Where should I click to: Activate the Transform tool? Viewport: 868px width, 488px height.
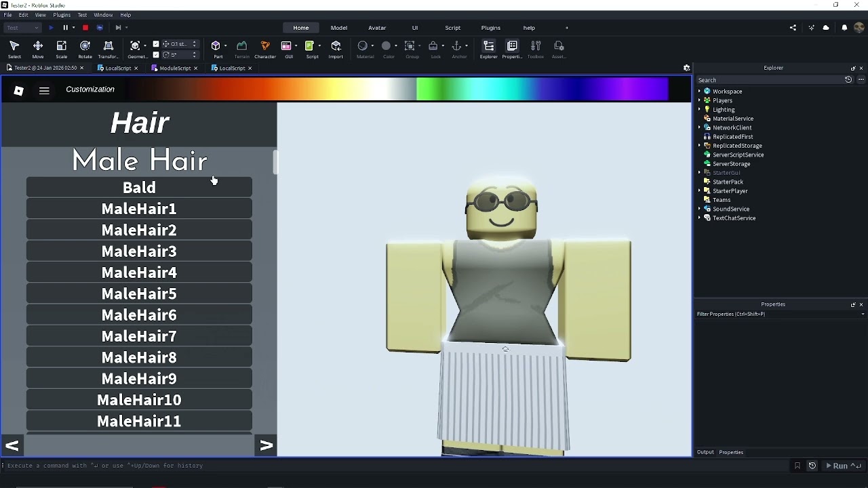(108, 49)
